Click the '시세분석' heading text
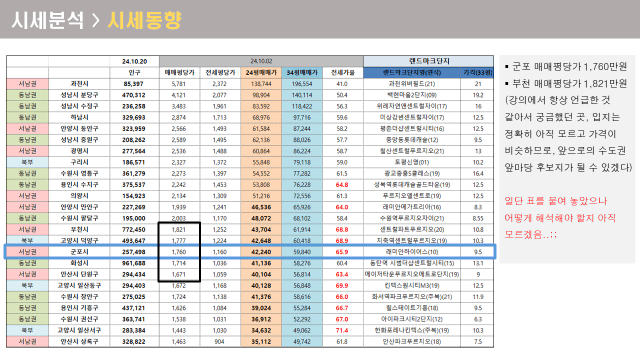 coord(48,20)
